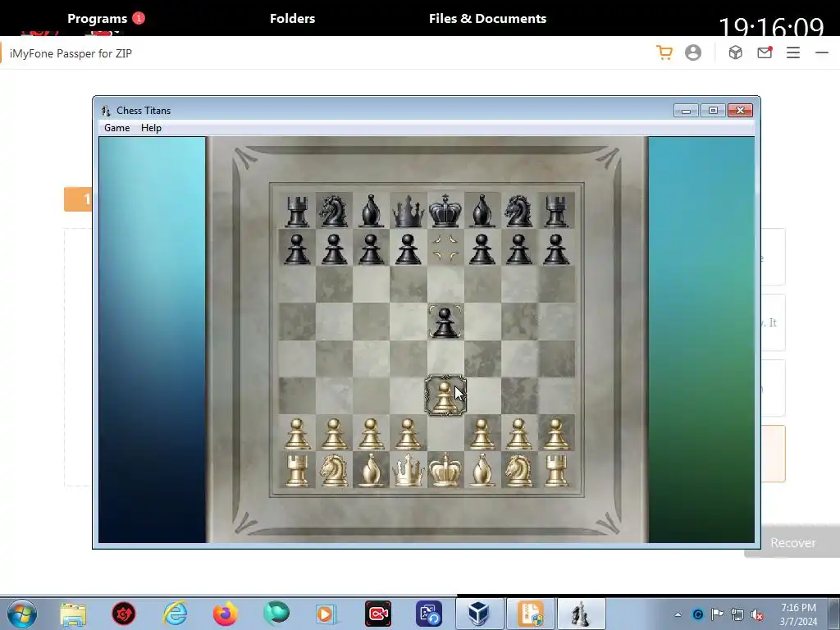
Task: Launch Firefox from the taskbar
Action: (x=225, y=614)
